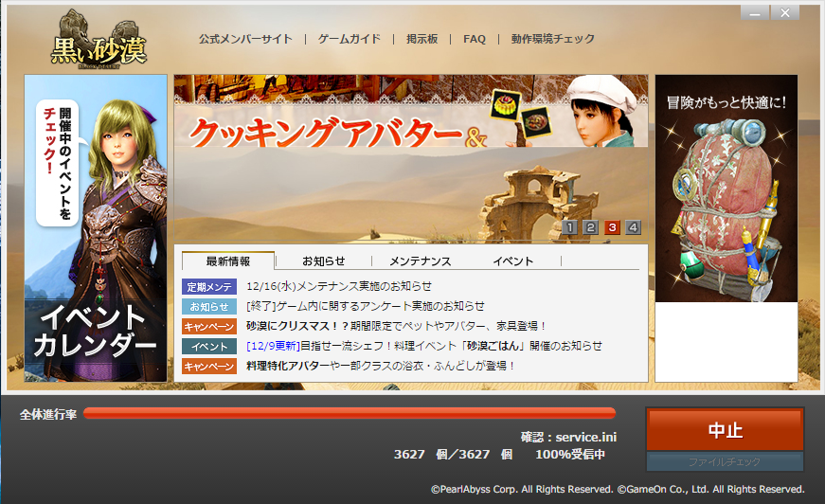Show banner slide 1
This screenshot has height=504, width=825.
pos(570,227)
